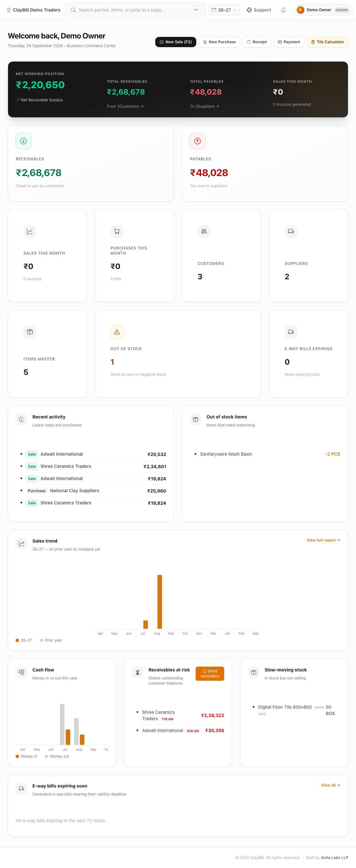Open the Receipt entry button

click(x=257, y=42)
